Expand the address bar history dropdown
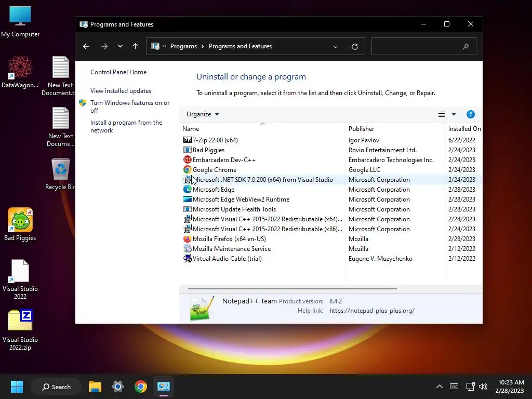532x399 pixels. click(336, 46)
